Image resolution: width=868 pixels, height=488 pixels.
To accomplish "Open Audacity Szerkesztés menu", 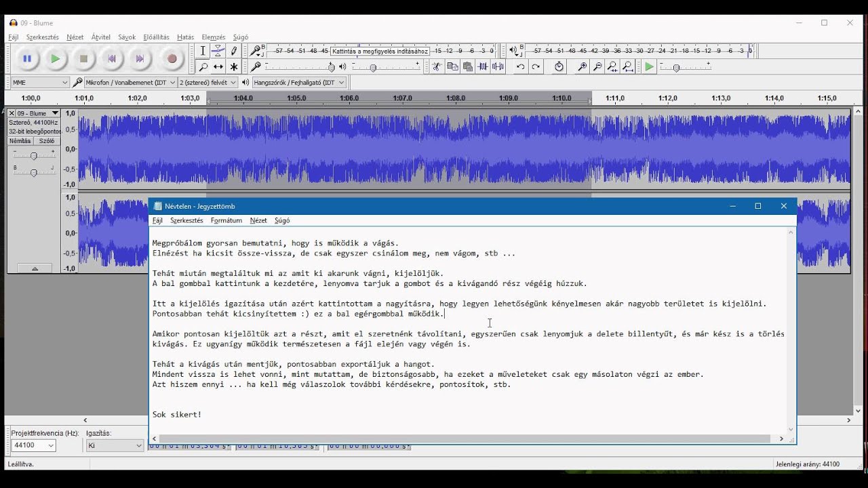I will (43, 37).
